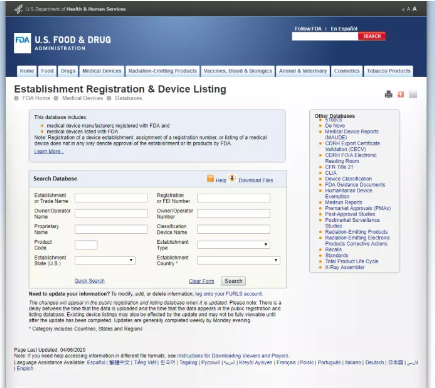
Task: Click the header site search field
Action: (x=325, y=36)
